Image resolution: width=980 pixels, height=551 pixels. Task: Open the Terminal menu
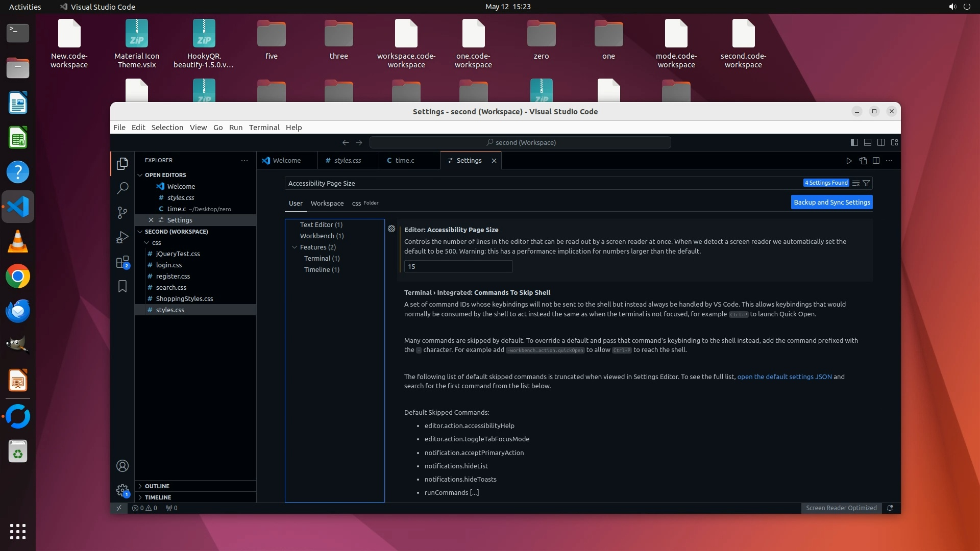point(264,128)
